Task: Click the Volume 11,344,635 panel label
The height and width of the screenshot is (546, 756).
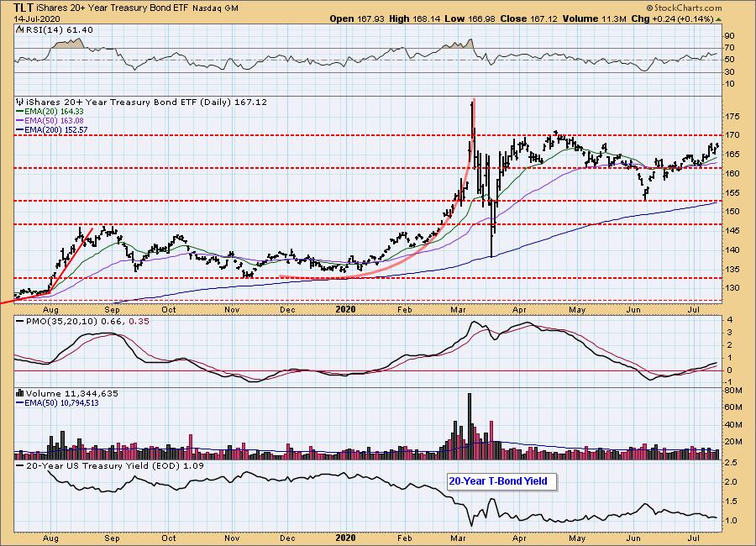Action: 72,394
